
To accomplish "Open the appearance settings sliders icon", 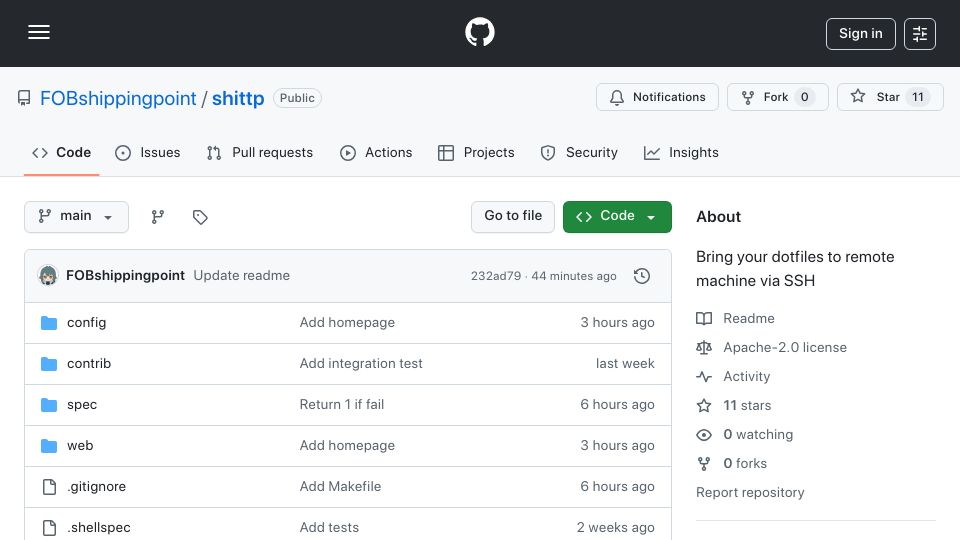I will [920, 34].
